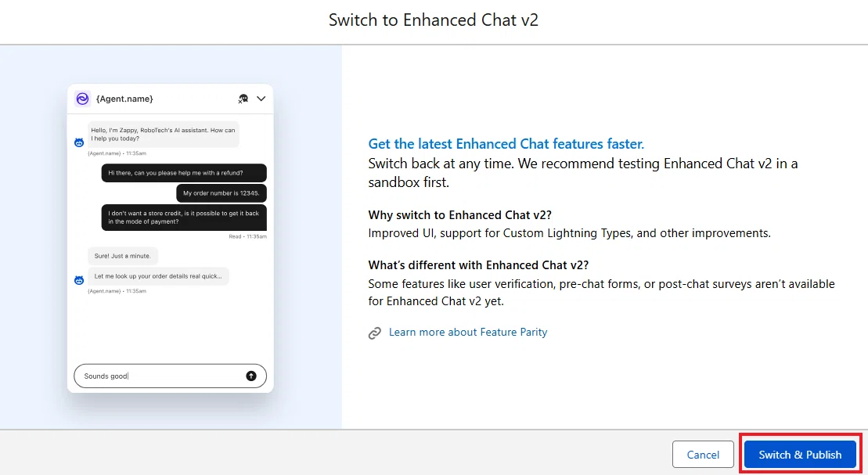Click the store credit question bubble
This screenshot has width=868, height=475.
[184, 217]
